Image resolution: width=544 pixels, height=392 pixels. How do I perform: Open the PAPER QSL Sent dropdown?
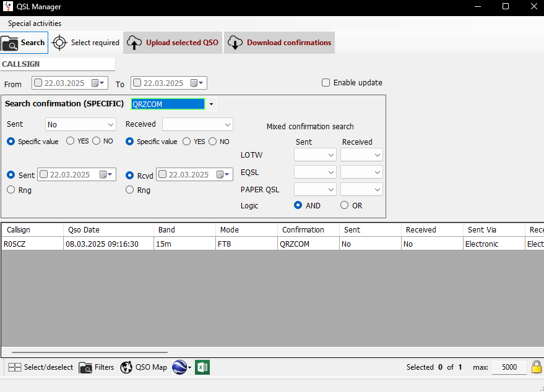[315, 190]
